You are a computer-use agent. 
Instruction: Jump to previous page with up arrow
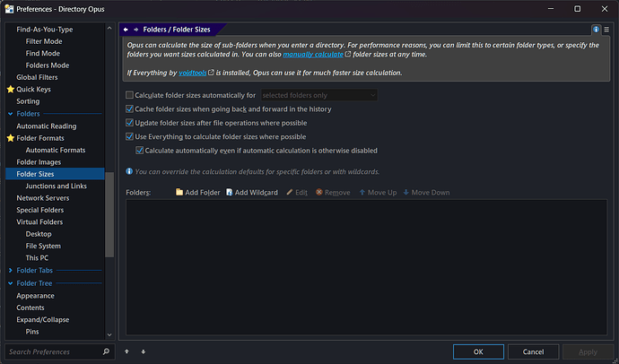126,351
